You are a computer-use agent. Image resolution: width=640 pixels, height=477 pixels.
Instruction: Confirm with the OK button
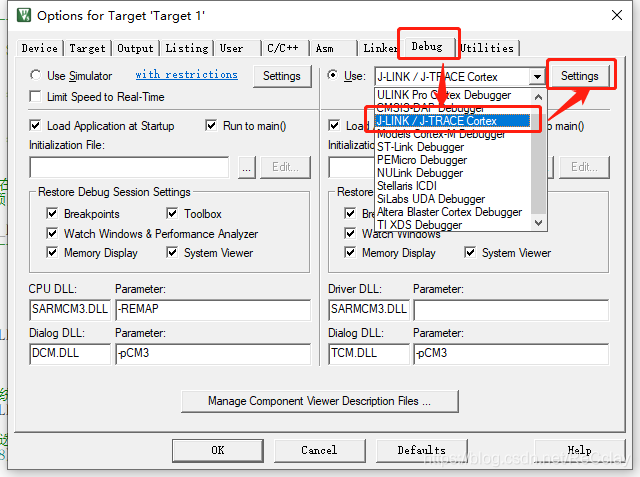tap(218, 450)
